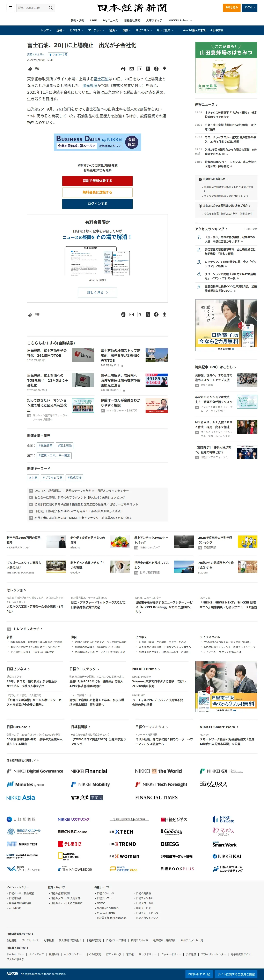Expand the マーケット navigation dropdown

(96, 30)
